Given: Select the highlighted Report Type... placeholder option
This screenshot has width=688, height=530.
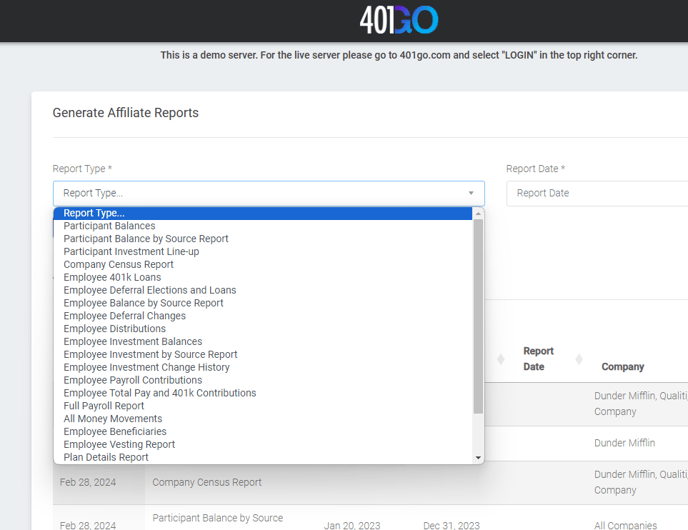Looking at the screenshot, I should pyautogui.click(x=94, y=213).
